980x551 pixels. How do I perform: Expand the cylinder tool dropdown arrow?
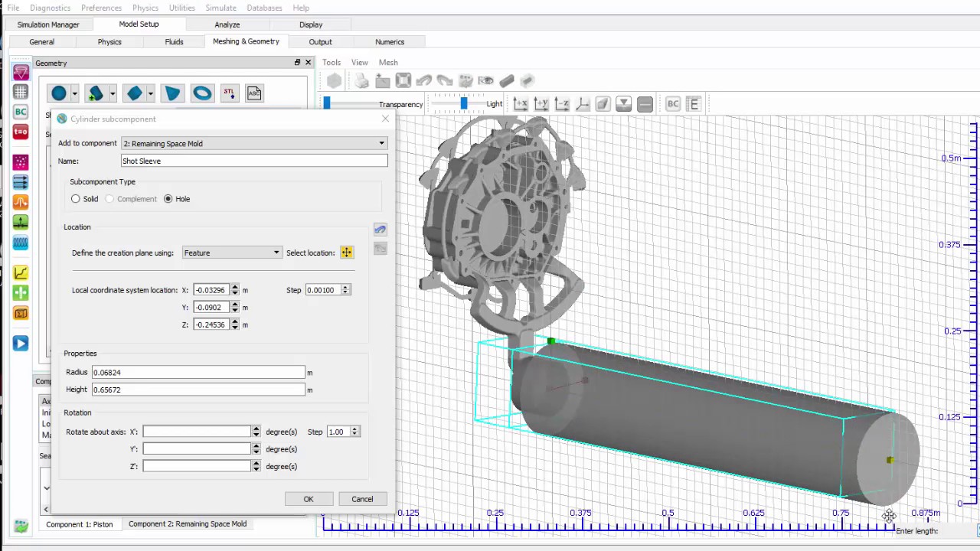pos(113,93)
